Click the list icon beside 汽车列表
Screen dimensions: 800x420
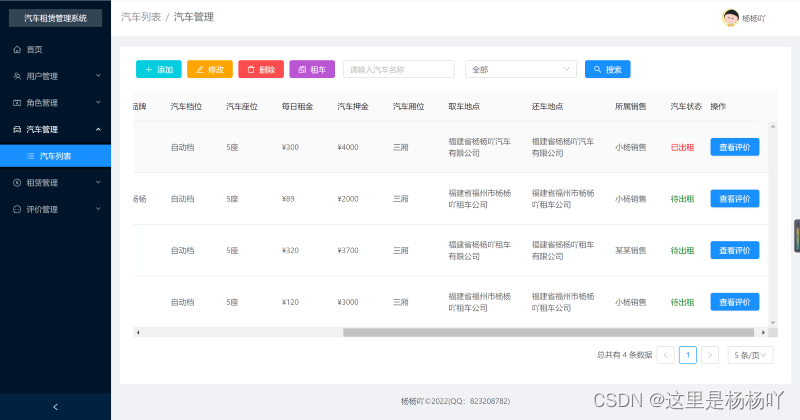pyautogui.click(x=31, y=156)
